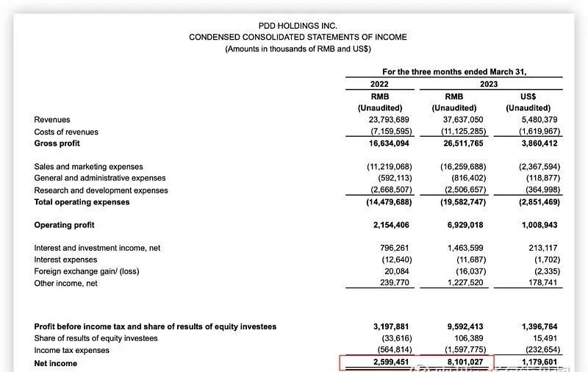Click Interest and investment income, net label
This screenshot has height=372, width=588.
click(x=97, y=248)
